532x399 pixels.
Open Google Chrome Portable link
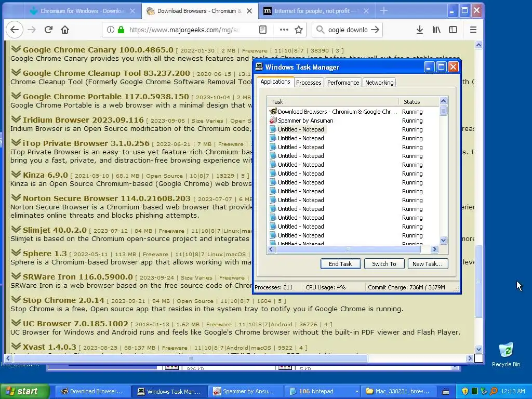pyautogui.click(x=105, y=97)
